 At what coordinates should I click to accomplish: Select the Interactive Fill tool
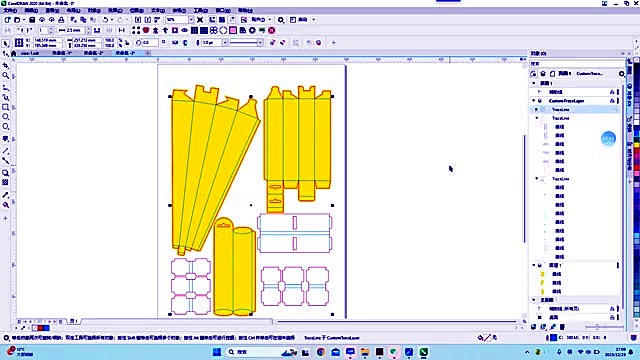(x=5, y=205)
